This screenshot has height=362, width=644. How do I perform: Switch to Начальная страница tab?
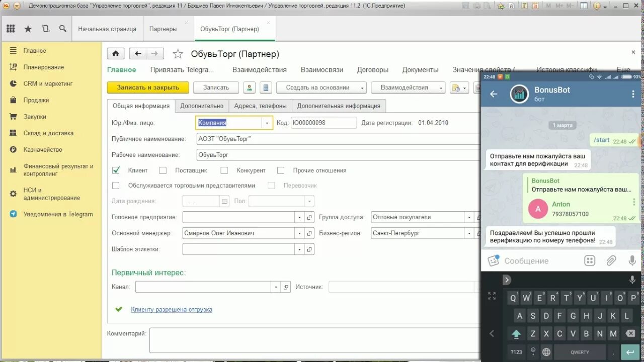click(107, 29)
